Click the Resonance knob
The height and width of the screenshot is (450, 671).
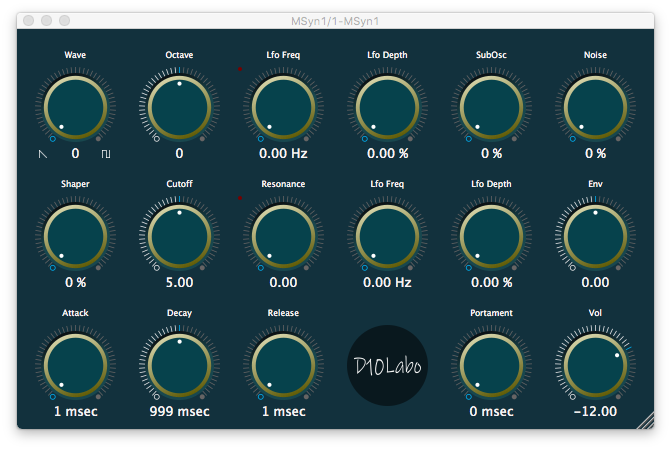(x=283, y=237)
